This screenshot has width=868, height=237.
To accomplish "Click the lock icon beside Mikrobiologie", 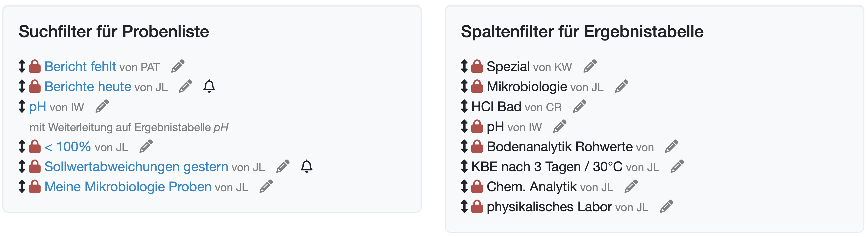I will [x=477, y=86].
